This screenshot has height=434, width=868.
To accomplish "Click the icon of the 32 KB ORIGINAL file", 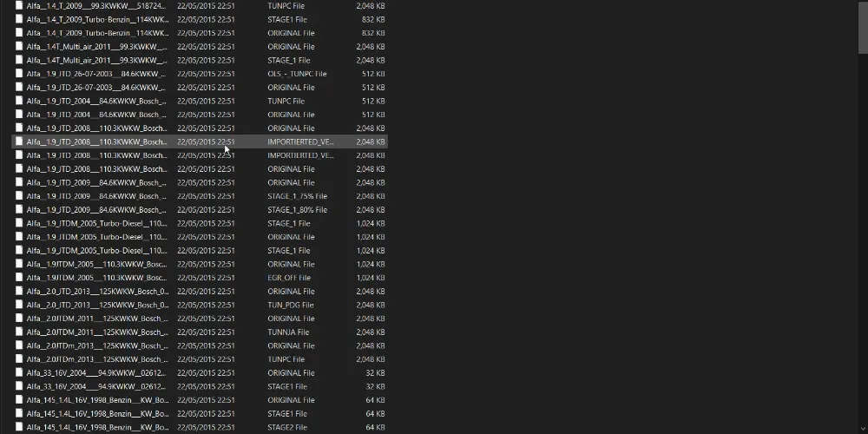I will pyautogui.click(x=19, y=372).
